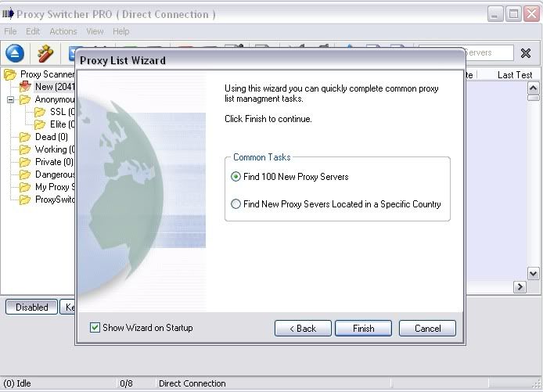Click the search servers input field
The width and height of the screenshot is (543, 392).
(489, 52)
